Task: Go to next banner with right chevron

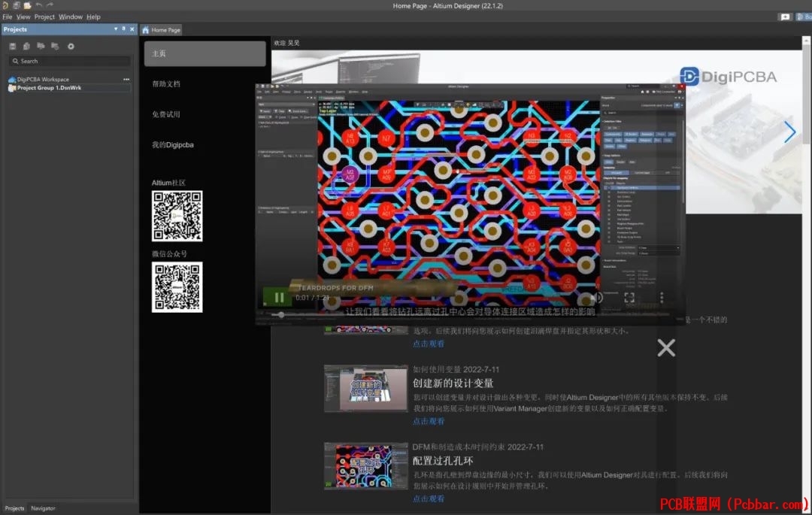Action: (x=789, y=132)
